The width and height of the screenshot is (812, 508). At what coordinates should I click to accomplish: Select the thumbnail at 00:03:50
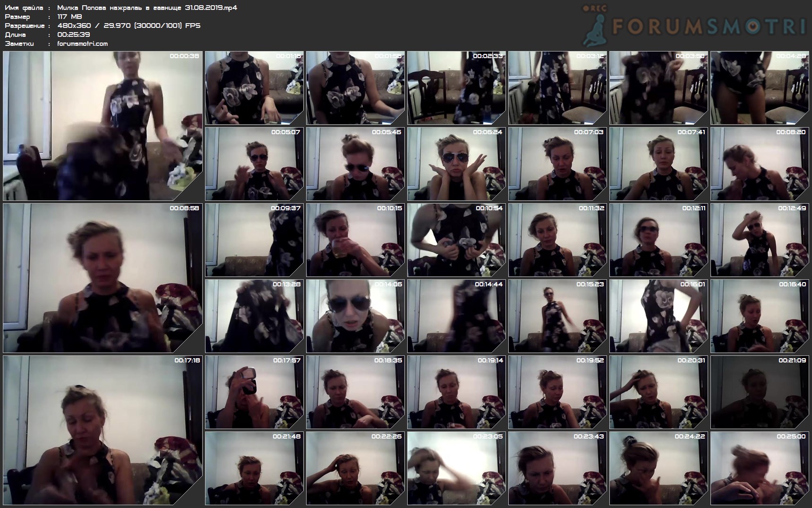point(658,88)
